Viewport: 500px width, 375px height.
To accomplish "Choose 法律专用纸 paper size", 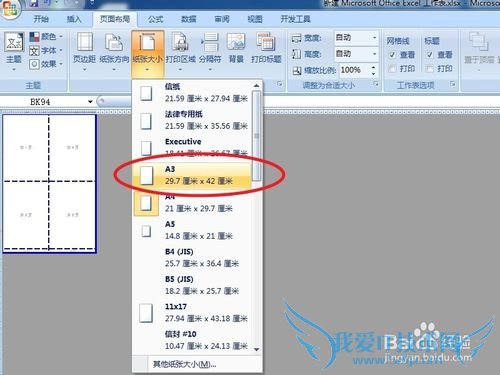I will click(x=192, y=120).
